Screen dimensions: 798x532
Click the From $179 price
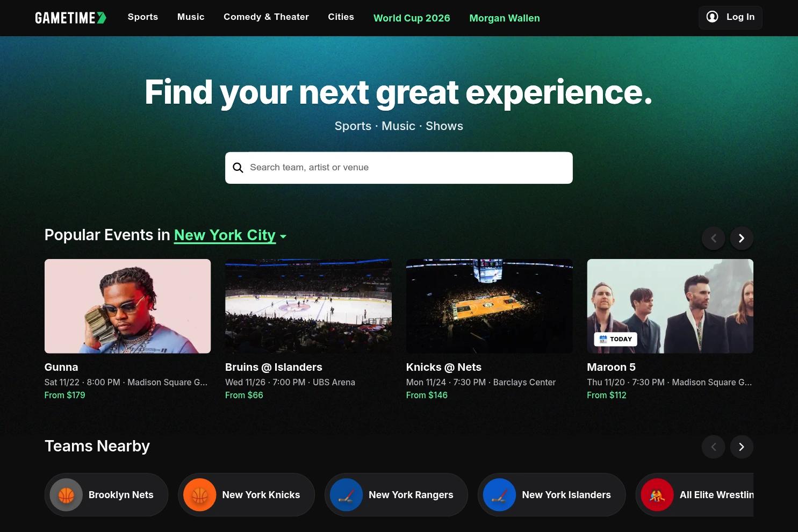pyautogui.click(x=64, y=395)
